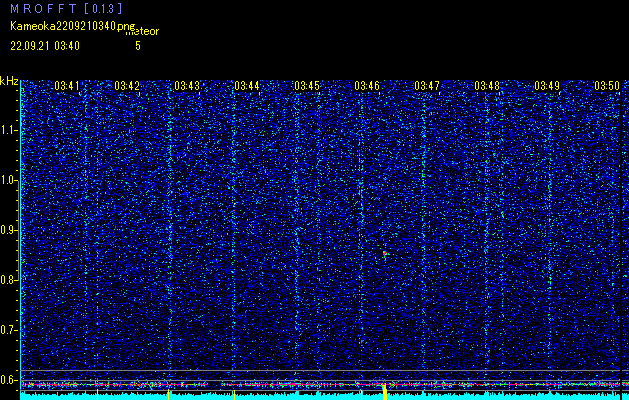
Task: Click the 03:47 time label
Action: pos(427,86)
